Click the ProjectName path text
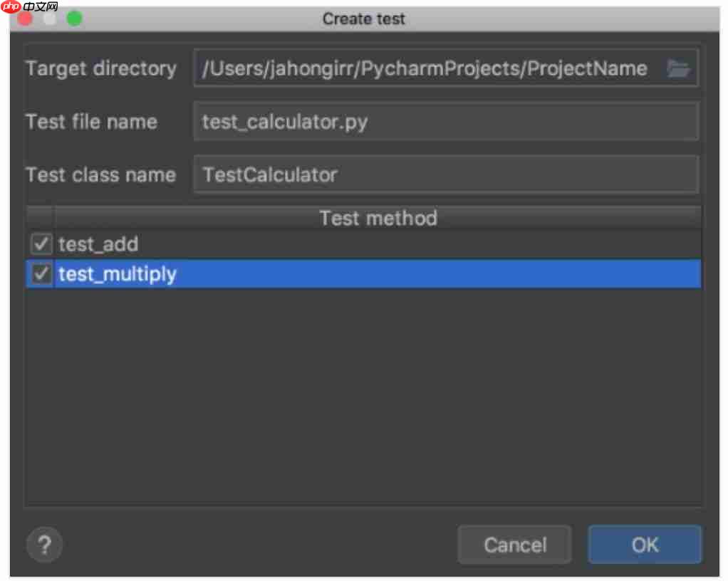This screenshot has width=728, height=581. pyautogui.click(x=593, y=68)
